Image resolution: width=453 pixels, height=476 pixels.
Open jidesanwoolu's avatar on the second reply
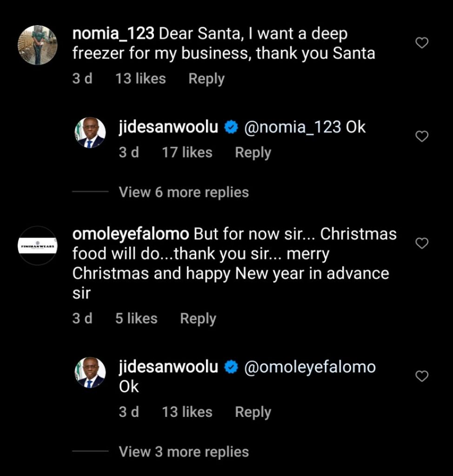coord(90,372)
